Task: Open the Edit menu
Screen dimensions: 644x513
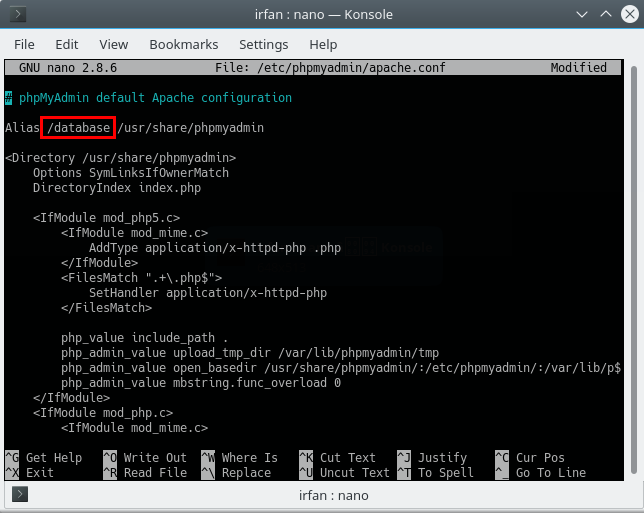Action: (x=67, y=44)
